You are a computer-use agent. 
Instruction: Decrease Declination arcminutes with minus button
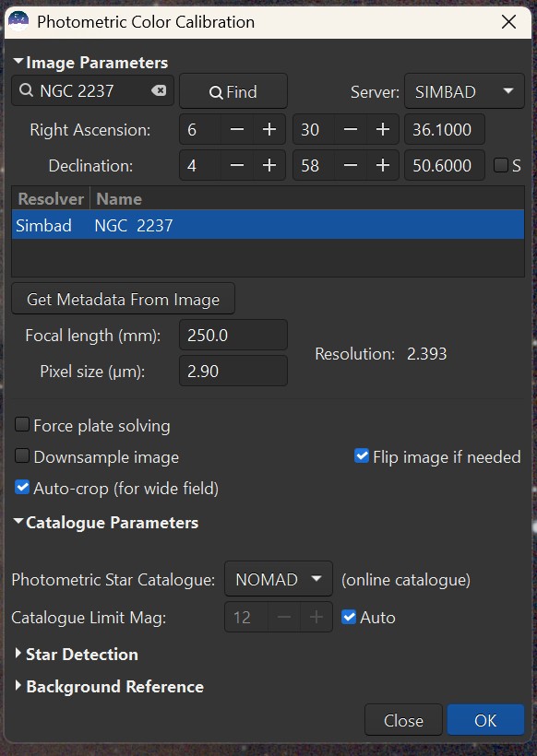[x=351, y=165]
